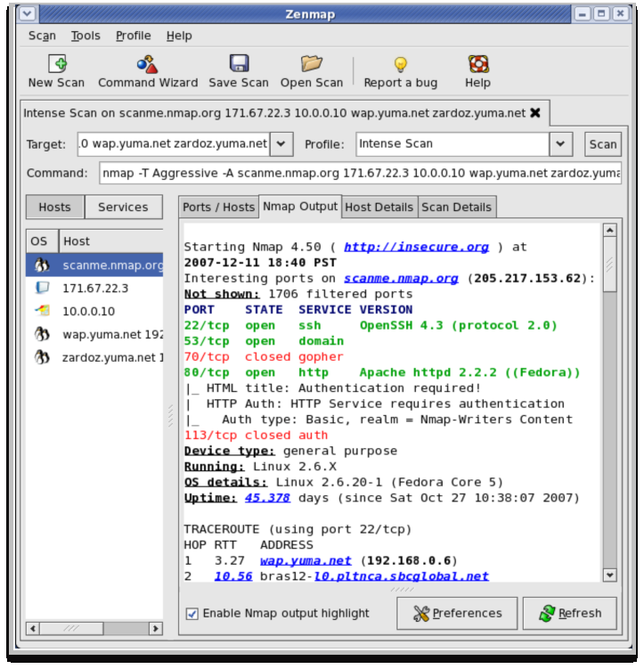Click the Scan button next to Profile
The width and height of the screenshot is (644, 669).
click(x=603, y=144)
